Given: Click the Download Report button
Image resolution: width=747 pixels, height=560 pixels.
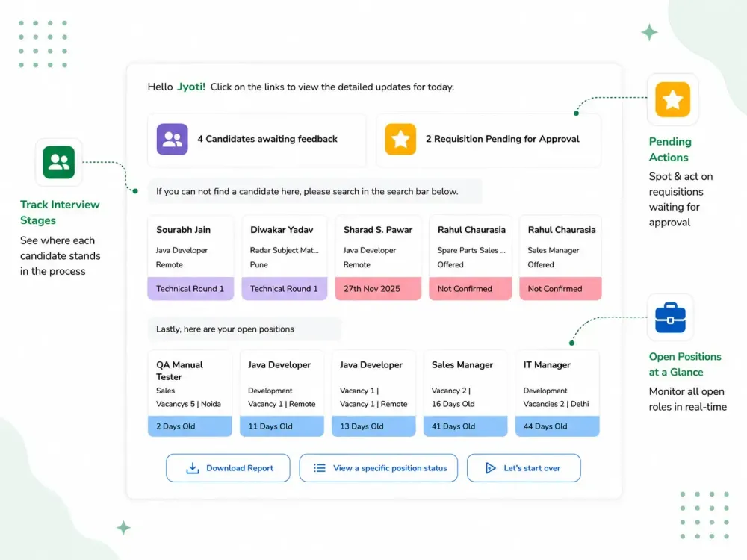Looking at the screenshot, I should (228, 468).
